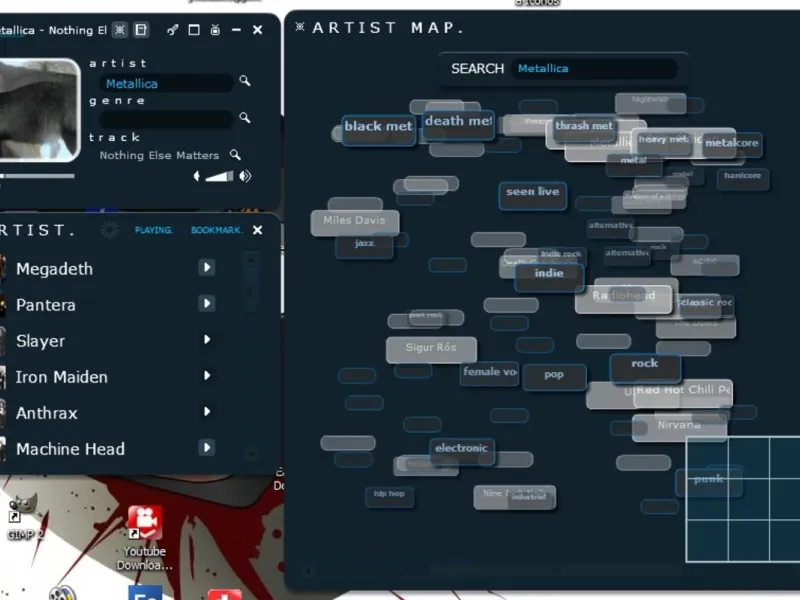The height and width of the screenshot is (600, 800).
Task: Select the rock tag on the map
Action: (x=645, y=367)
